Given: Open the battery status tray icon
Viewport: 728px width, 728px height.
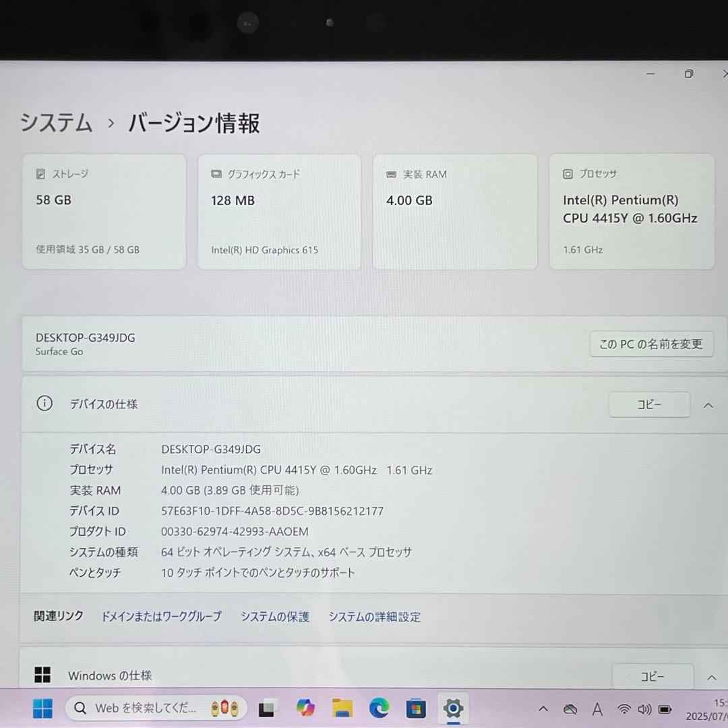Looking at the screenshot, I should 665,709.
